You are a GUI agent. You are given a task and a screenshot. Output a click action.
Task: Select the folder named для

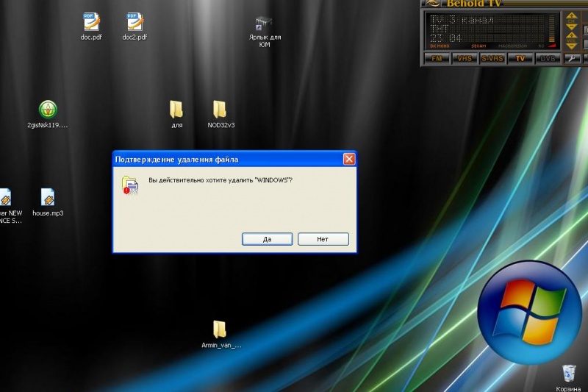click(x=176, y=115)
